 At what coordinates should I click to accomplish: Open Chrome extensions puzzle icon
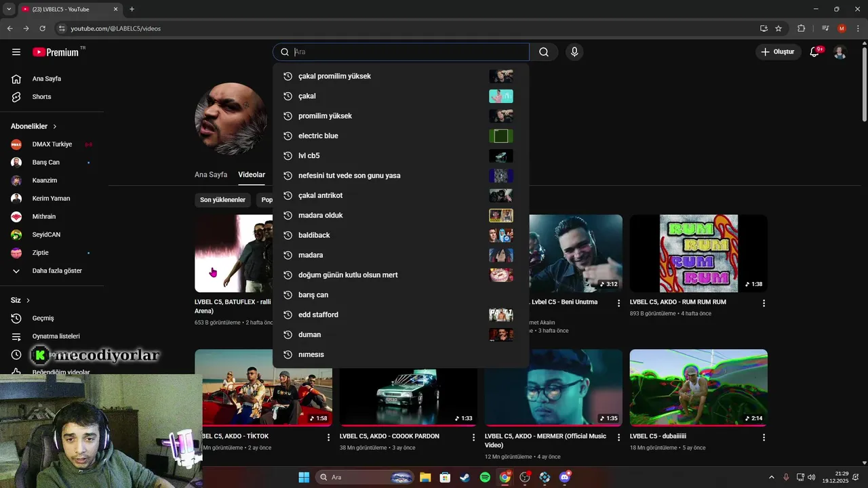[802, 28]
